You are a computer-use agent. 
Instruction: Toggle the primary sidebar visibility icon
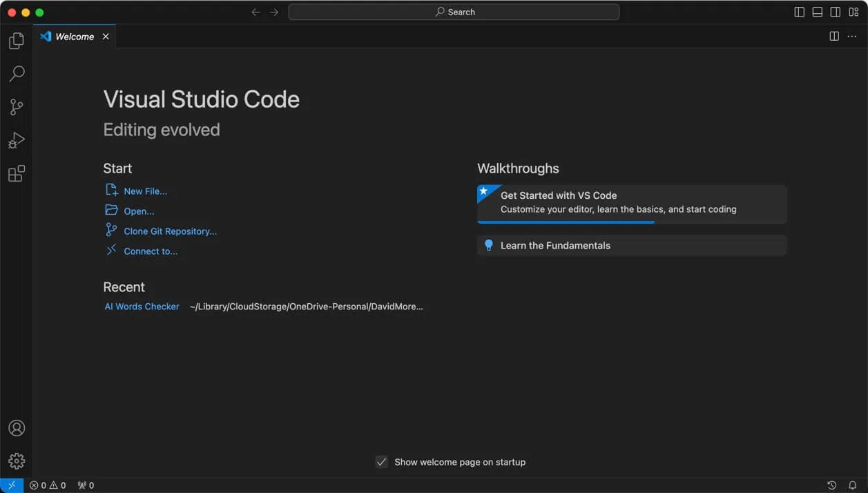tap(799, 12)
